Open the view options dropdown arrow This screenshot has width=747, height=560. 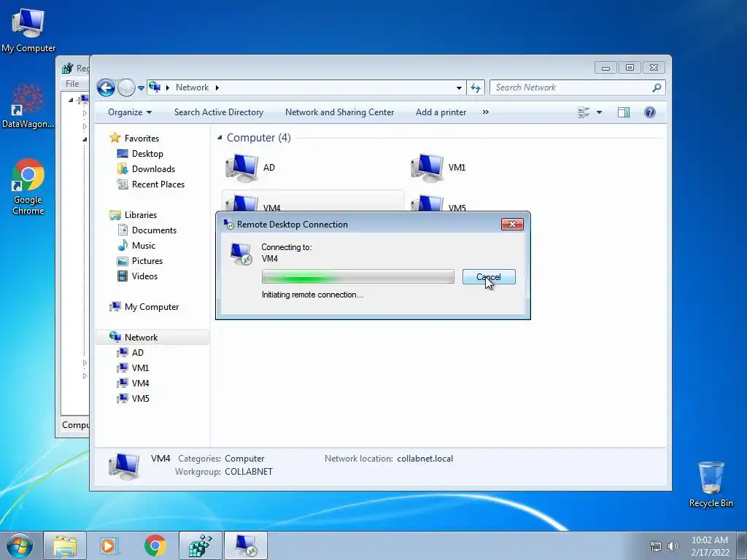pyautogui.click(x=600, y=112)
